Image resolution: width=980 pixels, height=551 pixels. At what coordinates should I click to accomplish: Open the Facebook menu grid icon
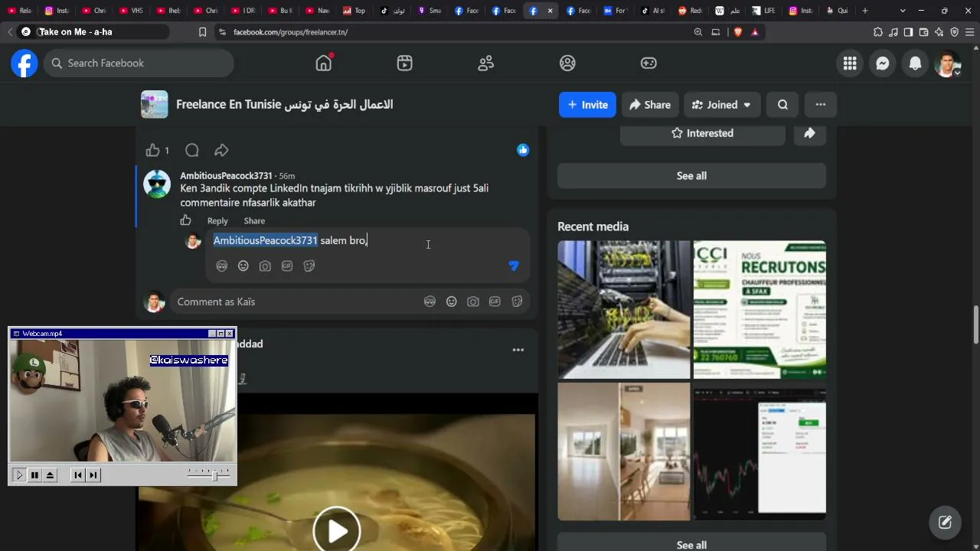(850, 64)
